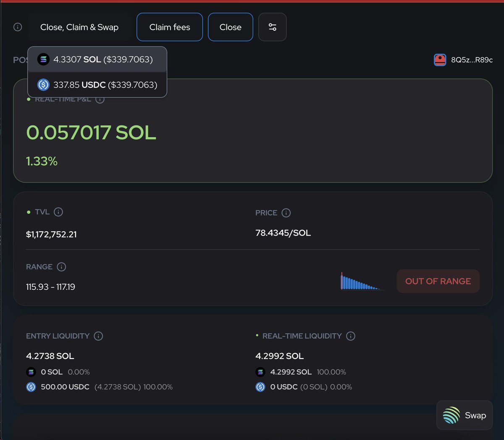Click the REAL-TIME LIQUIDITY label
Image resolution: width=504 pixels, height=440 pixels.
(302, 336)
